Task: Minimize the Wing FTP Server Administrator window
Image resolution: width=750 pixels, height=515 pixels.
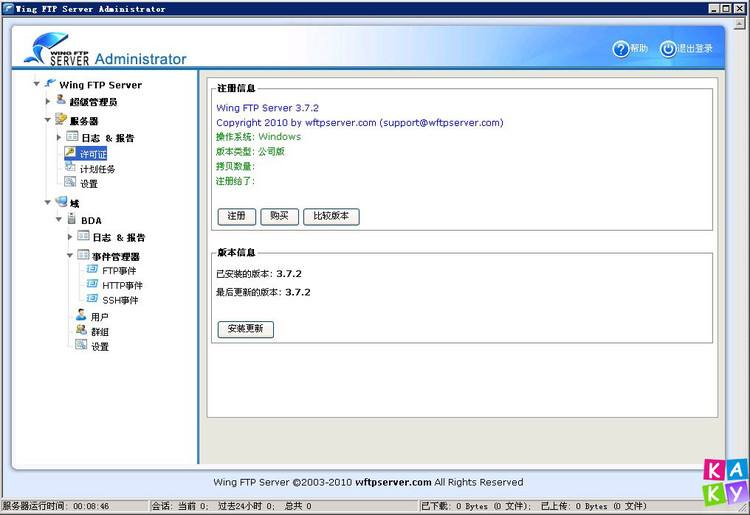Action: click(714, 8)
